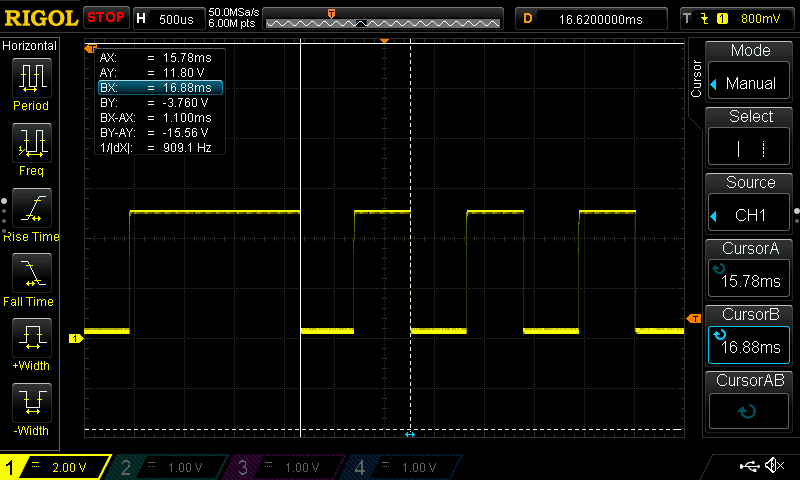The height and width of the screenshot is (480, 800).
Task: Toggle channel 1 at 2.00 V
Action: point(56,467)
